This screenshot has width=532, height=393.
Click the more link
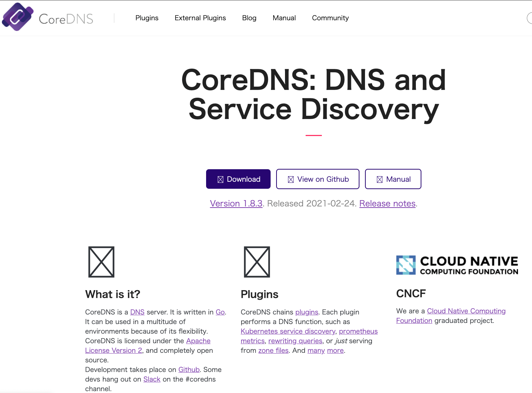335,350
